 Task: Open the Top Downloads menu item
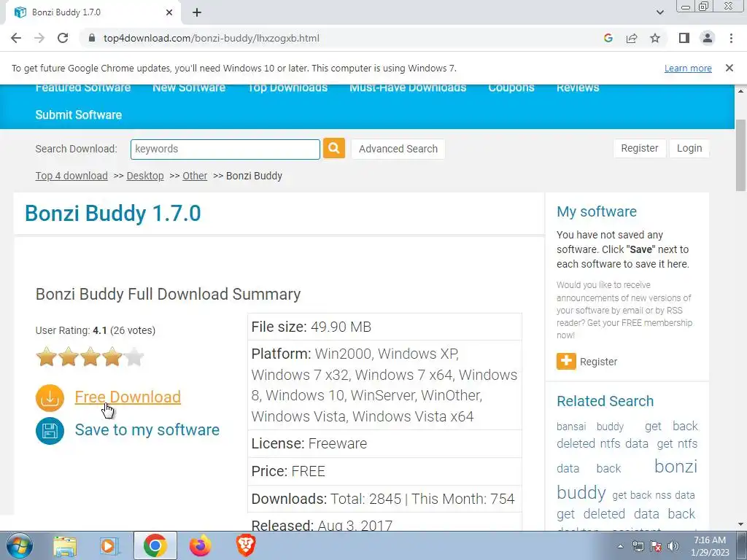[287, 88]
